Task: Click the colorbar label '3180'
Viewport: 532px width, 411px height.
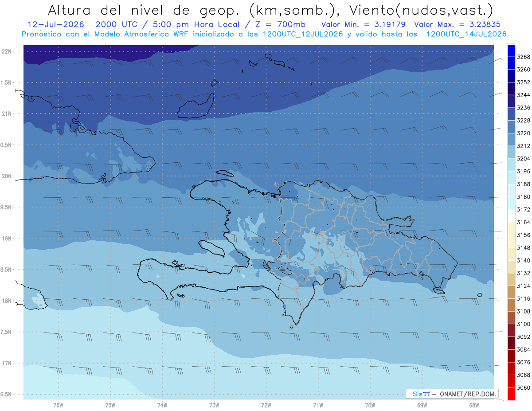Action: point(524,197)
